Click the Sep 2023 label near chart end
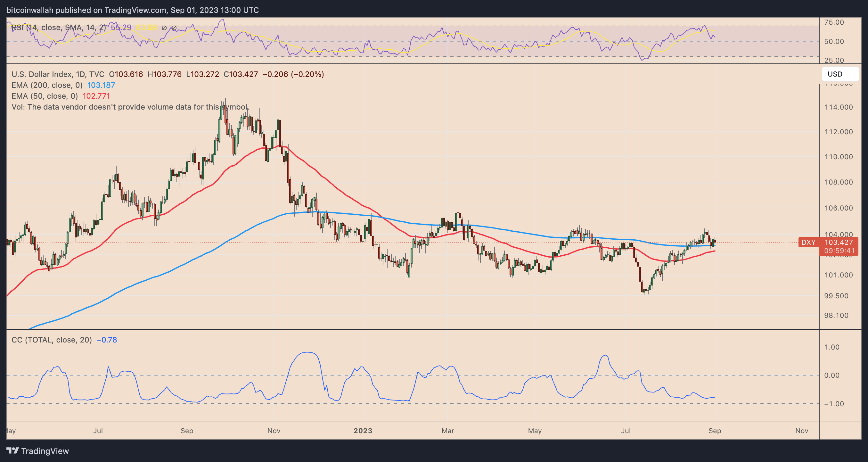This screenshot has height=462, width=868. click(714, 431)
